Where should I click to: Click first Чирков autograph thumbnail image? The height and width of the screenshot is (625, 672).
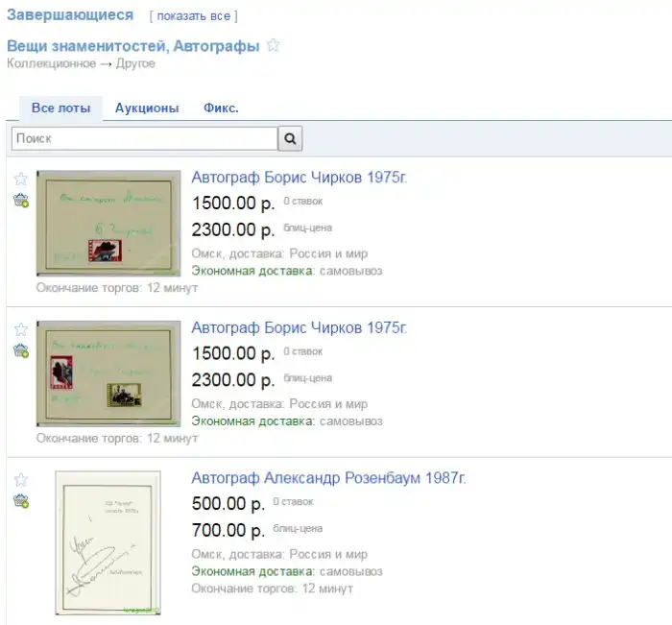pos(108,224)
